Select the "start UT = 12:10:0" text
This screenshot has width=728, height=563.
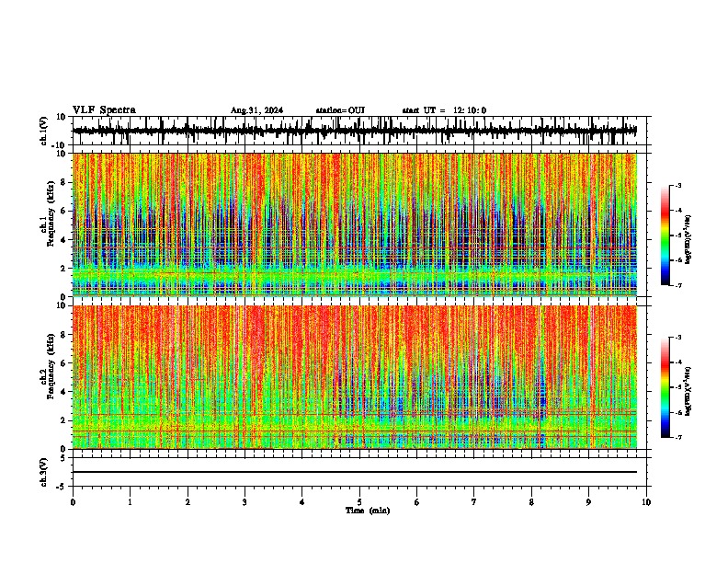[x=444, y=110]
